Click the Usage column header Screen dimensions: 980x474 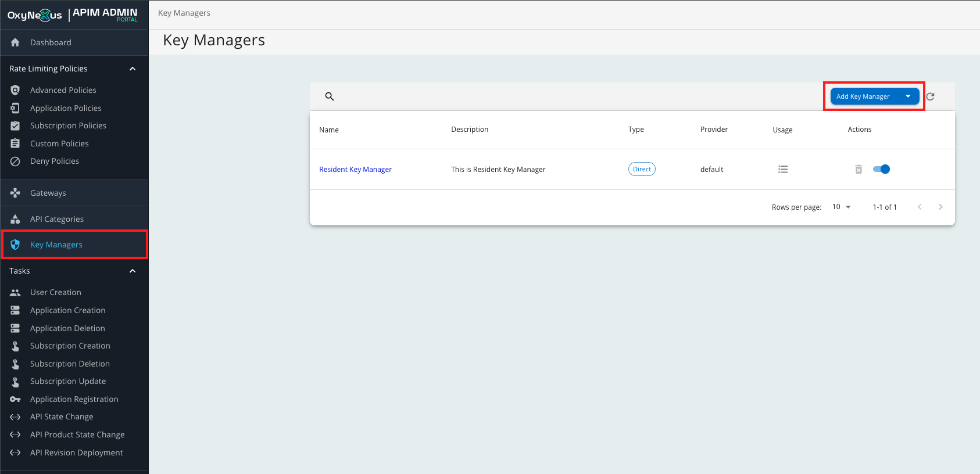tap(782, 130)
